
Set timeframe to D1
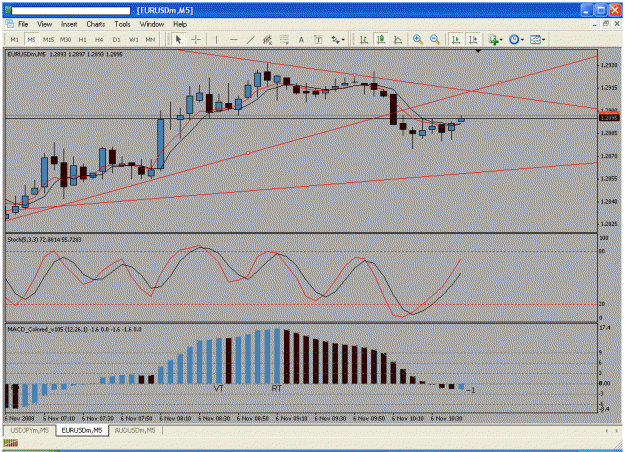pos(116,39)
